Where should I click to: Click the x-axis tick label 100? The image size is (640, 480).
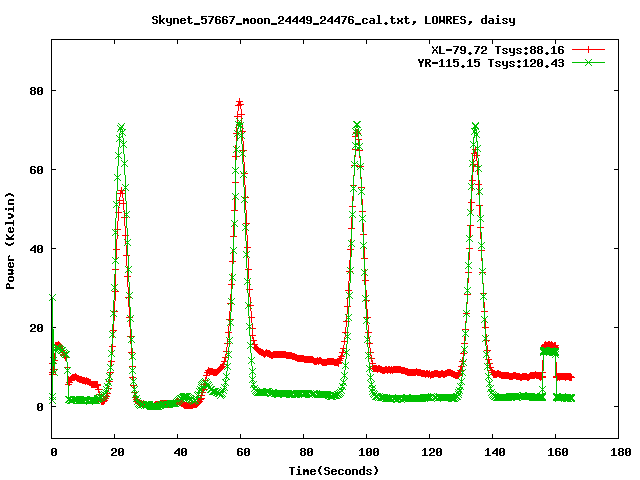(x=369, y=452)
